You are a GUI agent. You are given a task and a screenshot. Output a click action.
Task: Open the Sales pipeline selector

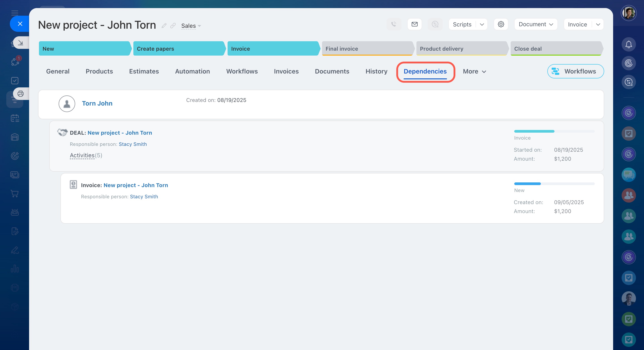(x=191, y=26)
